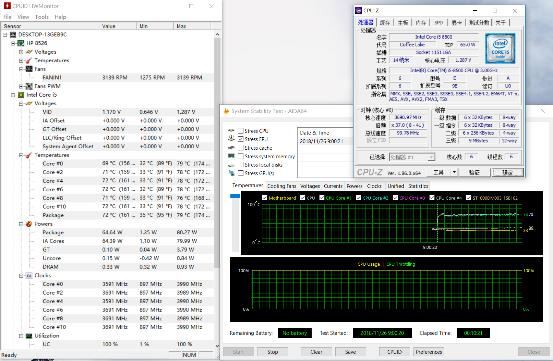Uncheck CPU Core #2 graph legend checkbox
Viewport: 553px width, 361px height.
coord(359,198)
